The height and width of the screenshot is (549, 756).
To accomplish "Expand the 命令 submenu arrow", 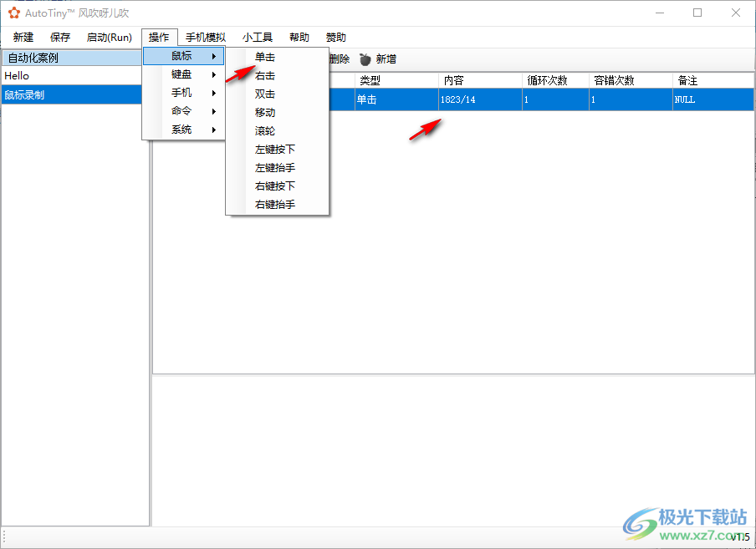I will click(214, 111).
